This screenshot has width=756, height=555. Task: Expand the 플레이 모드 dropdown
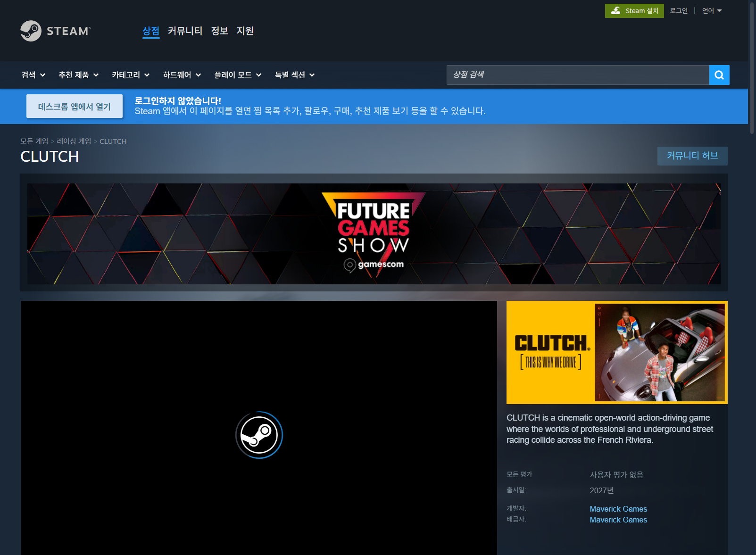point(238,75)
